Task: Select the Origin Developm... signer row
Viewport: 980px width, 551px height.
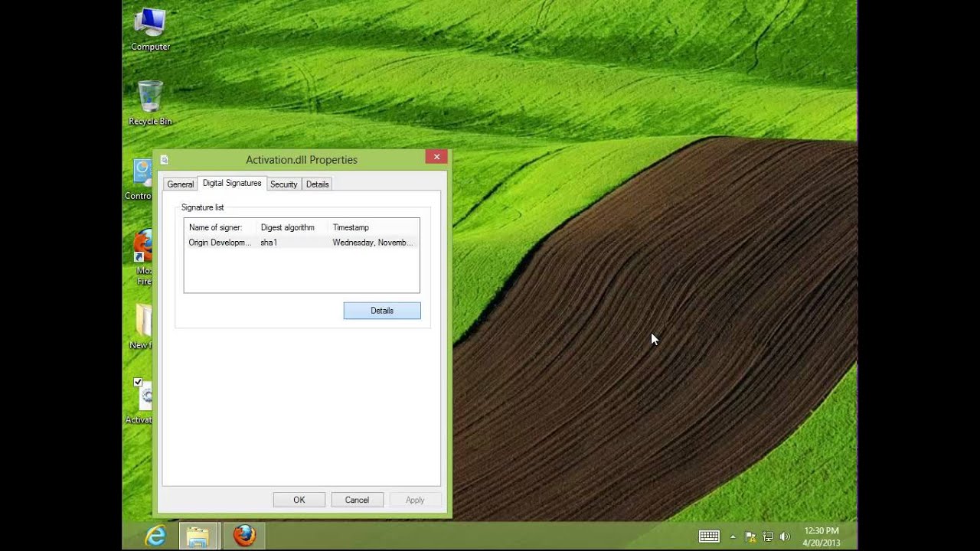Action: 302,243
